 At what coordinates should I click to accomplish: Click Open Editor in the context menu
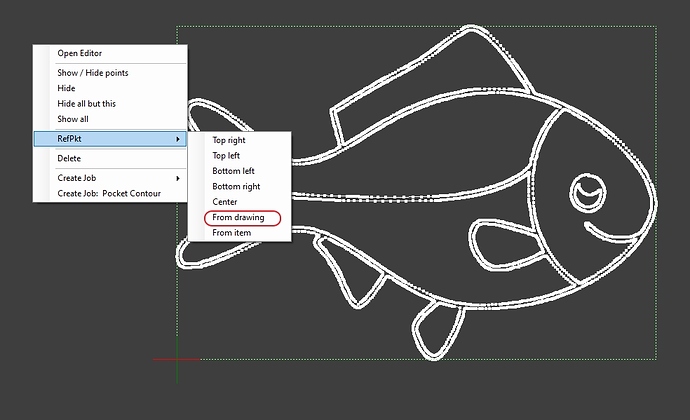[x=79, y=53]
